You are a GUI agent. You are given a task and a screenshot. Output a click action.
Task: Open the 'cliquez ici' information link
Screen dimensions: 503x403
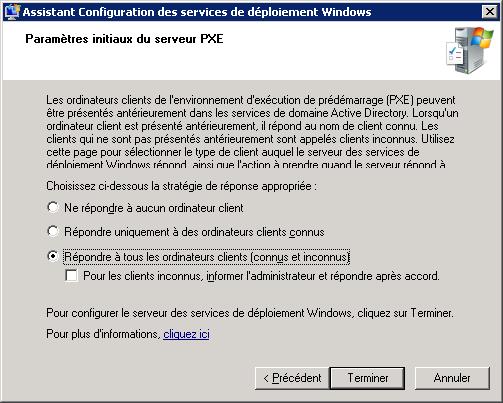coord(186,334)
